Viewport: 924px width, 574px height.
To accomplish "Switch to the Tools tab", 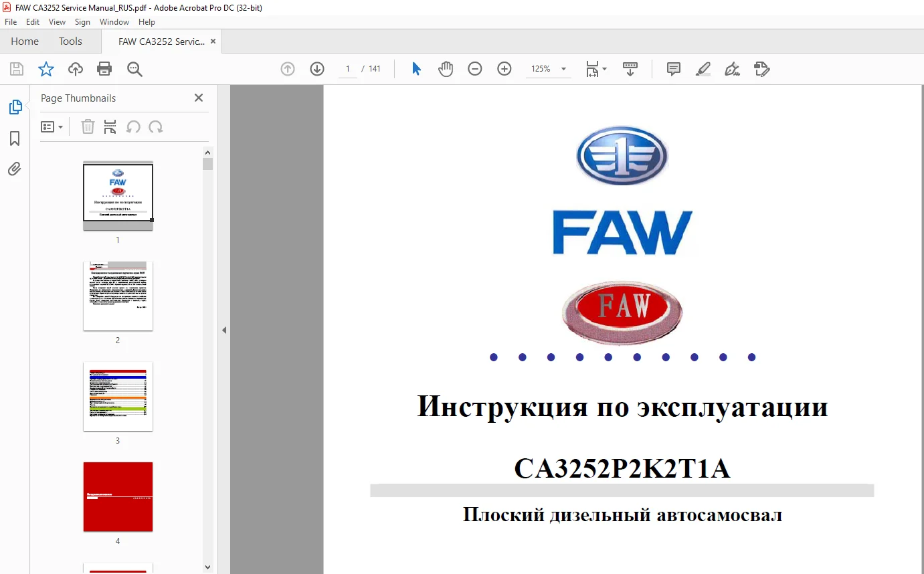I will pyautogui.click(x=70, y=41).
